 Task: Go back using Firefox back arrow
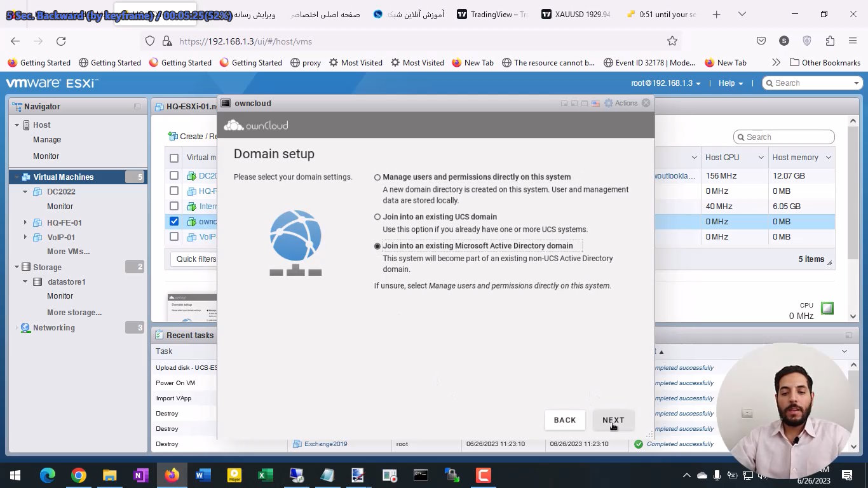(x=15, y=41)
